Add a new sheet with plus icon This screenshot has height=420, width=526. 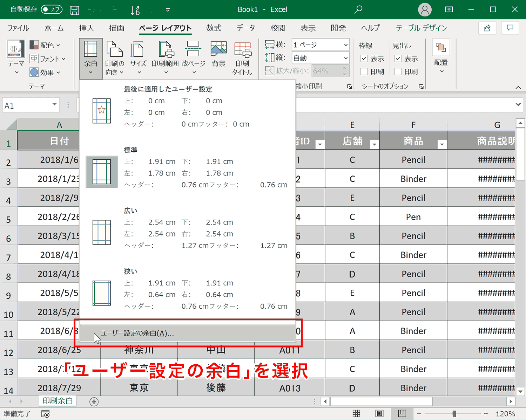(x=94, y=402)
